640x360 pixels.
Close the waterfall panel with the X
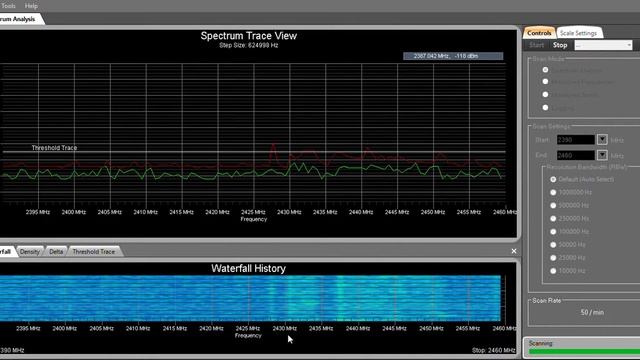pyautogui.click(x=514, y=251)
